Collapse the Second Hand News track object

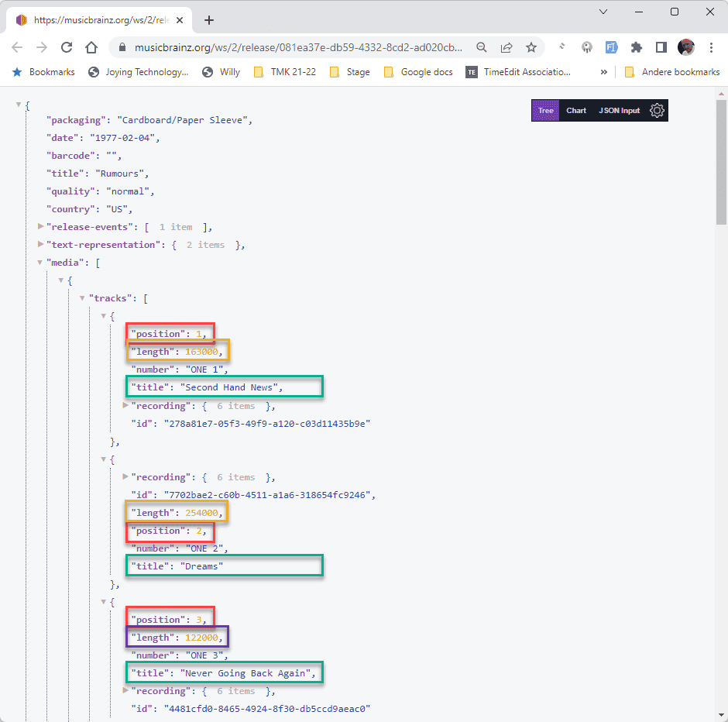104,316
